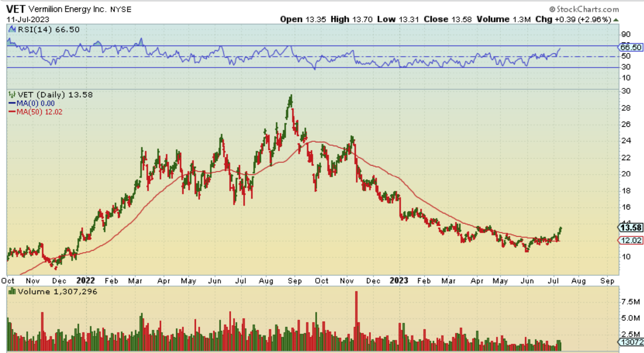The height and width of the screenshot is (353, 644).
Task: Click the 13.58 closing price tag on axis
Action: [631, 228]
